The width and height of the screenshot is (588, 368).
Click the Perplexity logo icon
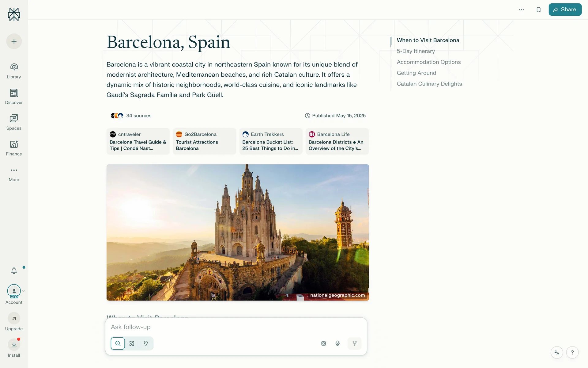click(14, 14)
